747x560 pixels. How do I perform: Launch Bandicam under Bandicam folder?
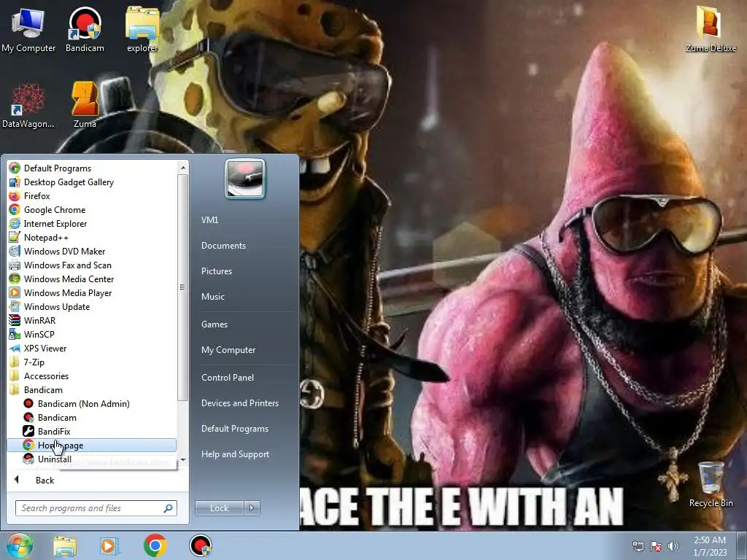(92, 417)
